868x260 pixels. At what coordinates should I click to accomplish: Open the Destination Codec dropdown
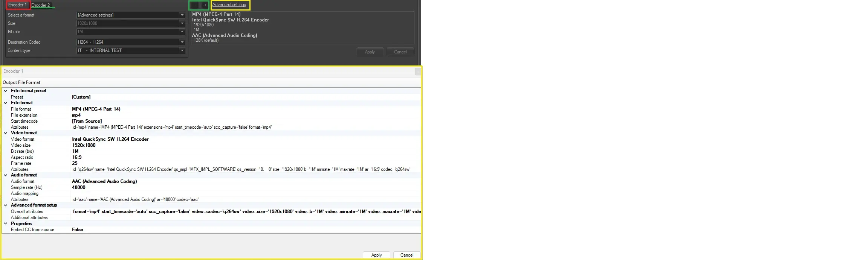click(x=182, y=42)
